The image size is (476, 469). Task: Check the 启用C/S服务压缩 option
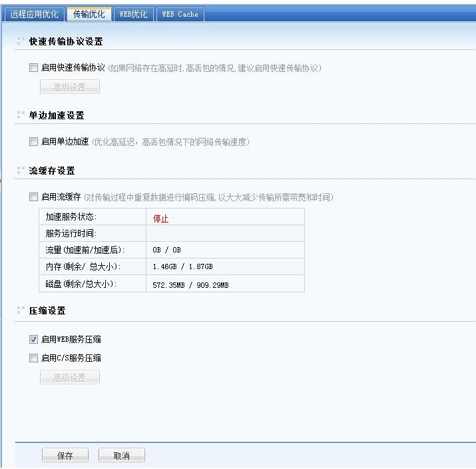click(x=34, y=358)
